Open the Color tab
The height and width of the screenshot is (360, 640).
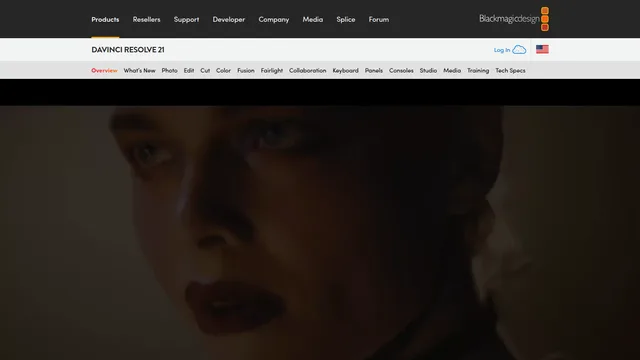(223, 71)
